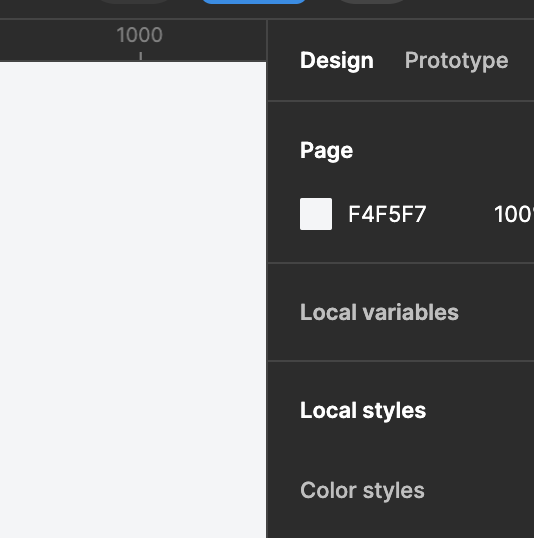Click the 100% page opacity field
Image resolution: width=534 pixels, height=538 pixels.
(x=513, y=214)
